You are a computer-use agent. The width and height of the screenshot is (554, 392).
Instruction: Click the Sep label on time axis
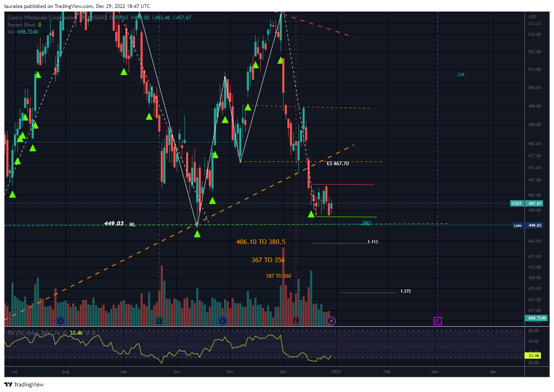pos(124,372)
